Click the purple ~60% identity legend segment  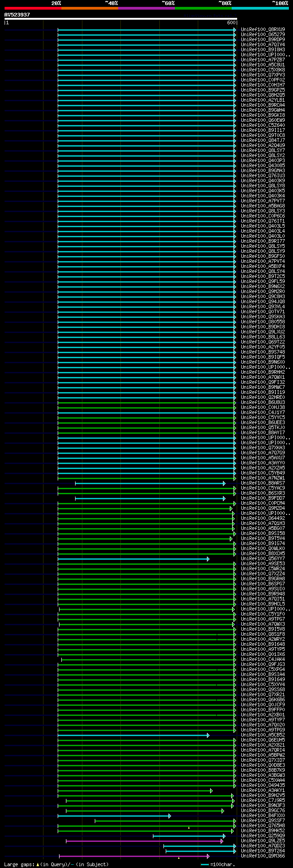pyautogui.click(x=146, y=8)
